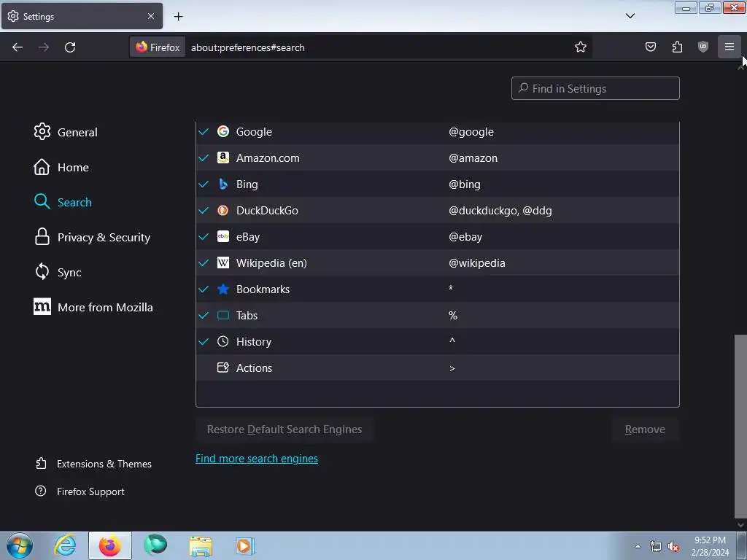Screen dimensions: 747x560
Task: Open Find more search engines link
Action: (x=257, y=459)
